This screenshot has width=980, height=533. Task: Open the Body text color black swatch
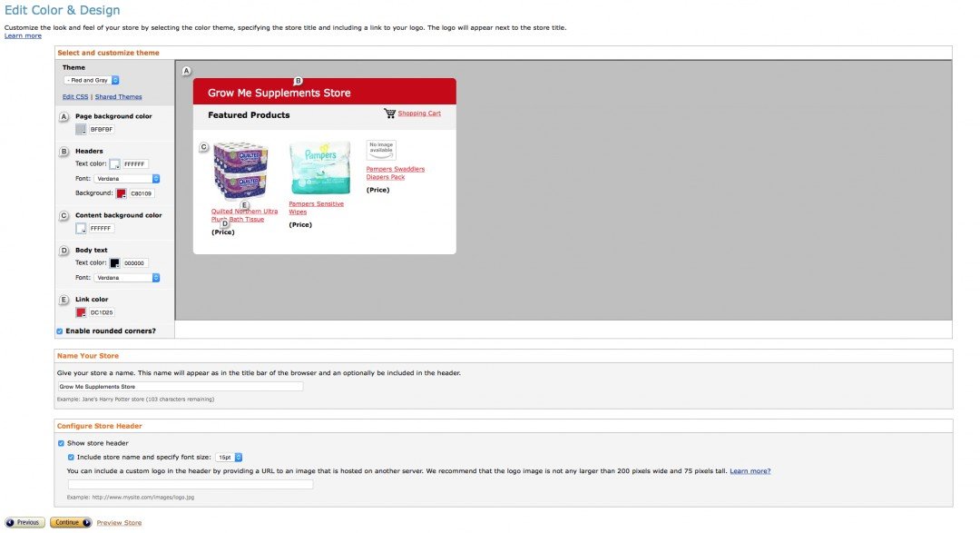click(115, 263)
